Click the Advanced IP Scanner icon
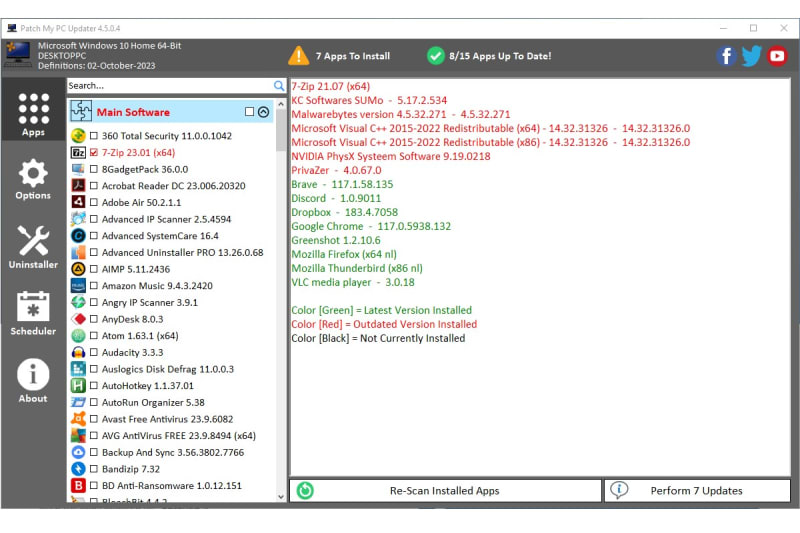The height and width of the screenshot is (533, 800). point(78,219)
